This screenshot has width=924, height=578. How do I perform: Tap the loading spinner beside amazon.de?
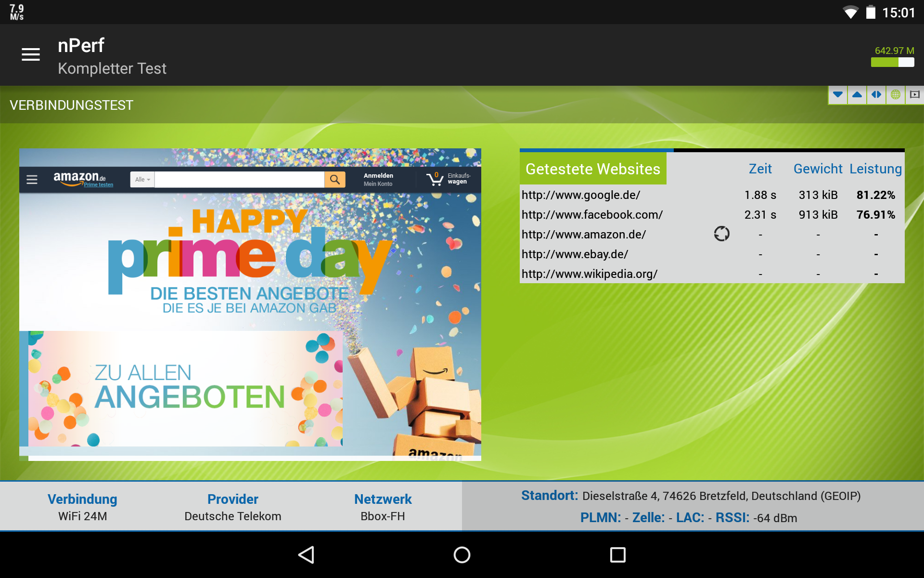coord(722,234)
